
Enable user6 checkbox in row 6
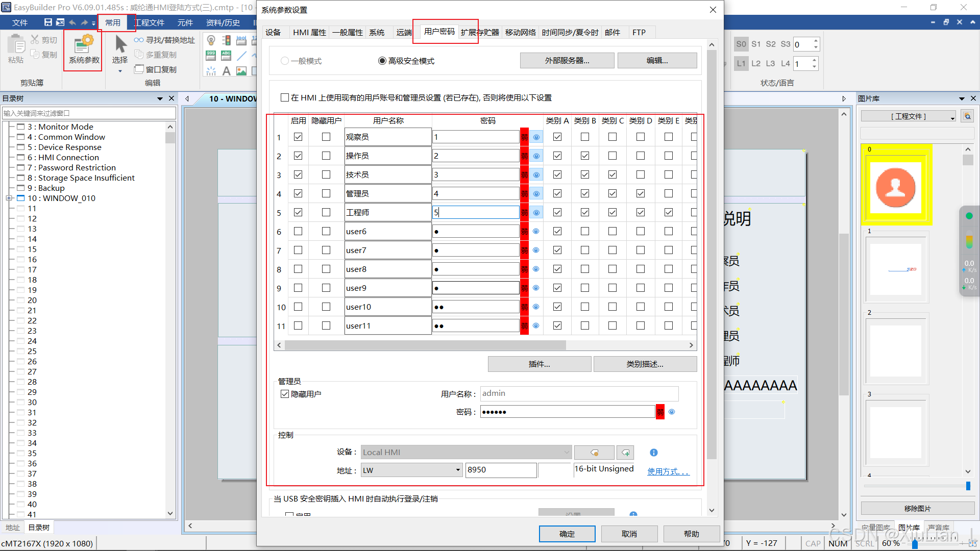pyautogui.click(x=298, y=231)
